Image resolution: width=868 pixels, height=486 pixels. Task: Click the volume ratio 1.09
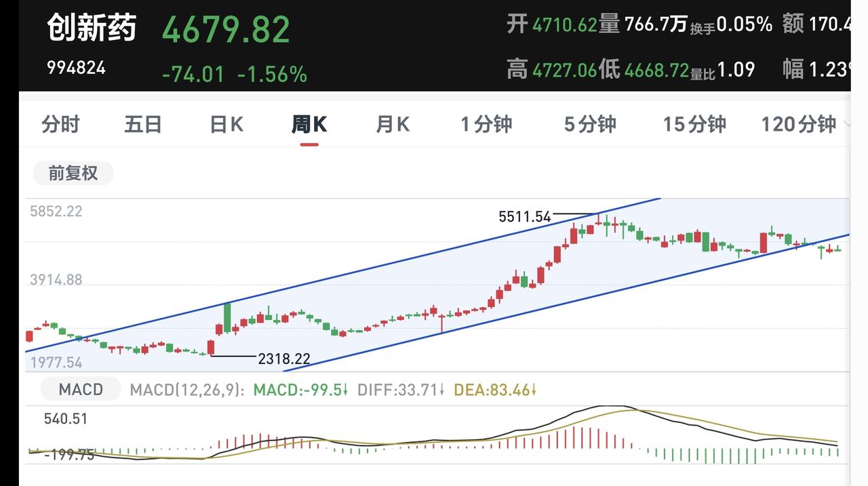735,69
